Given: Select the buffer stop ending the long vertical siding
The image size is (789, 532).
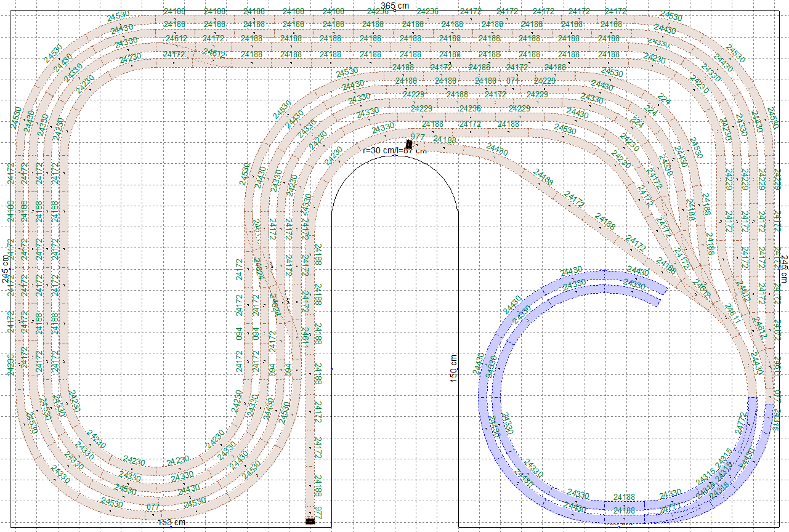Looking at the screenshot, I should (310, 522).
